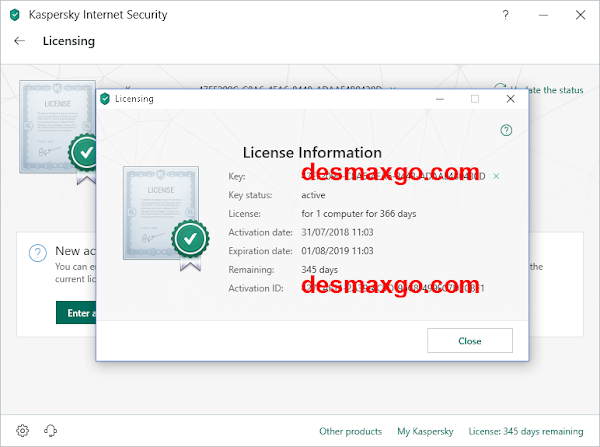This screenshot has width=600, height=447.
Task: Click the help icon in the License Information dialog
Action: (506, 130)
